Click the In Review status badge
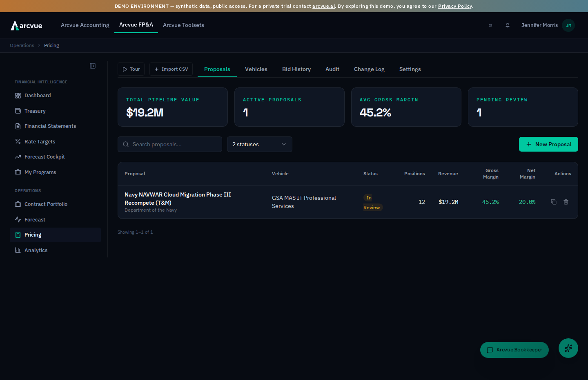The width and height of the screenshot is (588, 380). tap(372, 203)
